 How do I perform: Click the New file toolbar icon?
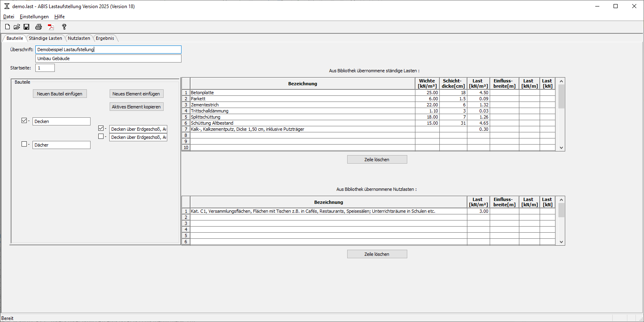pos(7,27)
